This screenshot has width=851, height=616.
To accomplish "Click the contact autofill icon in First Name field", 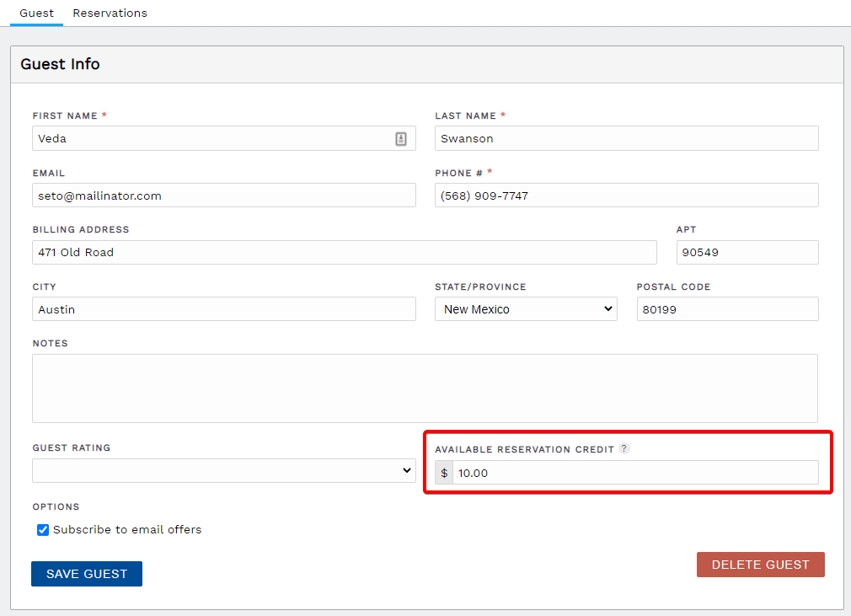I will point(403,137).
